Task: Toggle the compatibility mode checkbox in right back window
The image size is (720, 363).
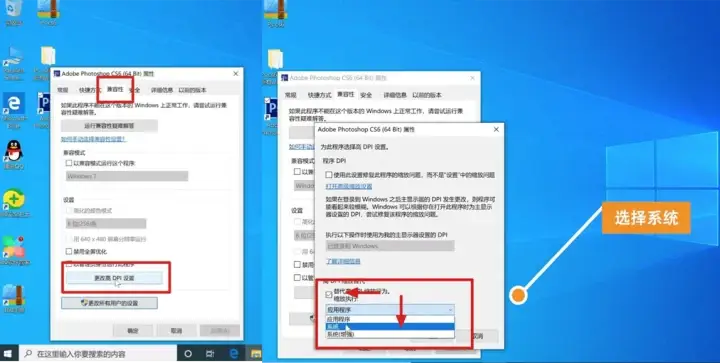Action: pyautogui.click(x=297, y=172)
